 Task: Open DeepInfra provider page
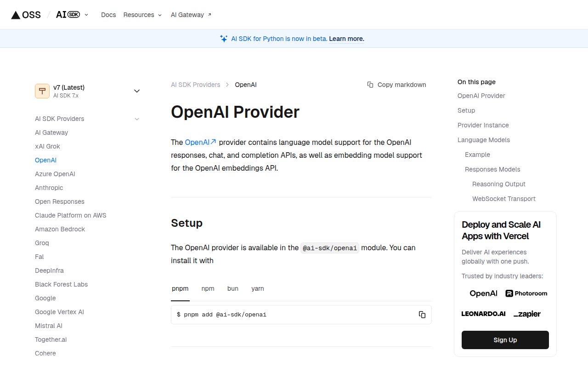[49, 270]
